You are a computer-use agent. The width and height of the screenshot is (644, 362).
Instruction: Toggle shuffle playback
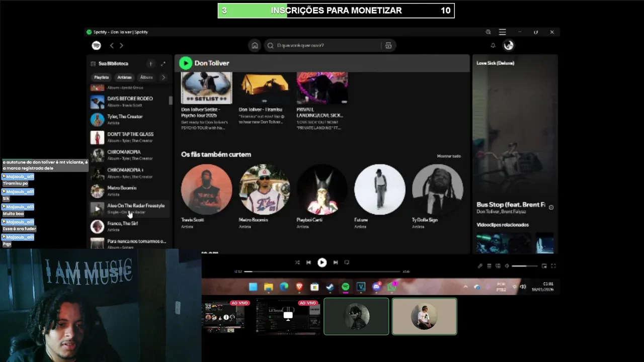(297, 262)
